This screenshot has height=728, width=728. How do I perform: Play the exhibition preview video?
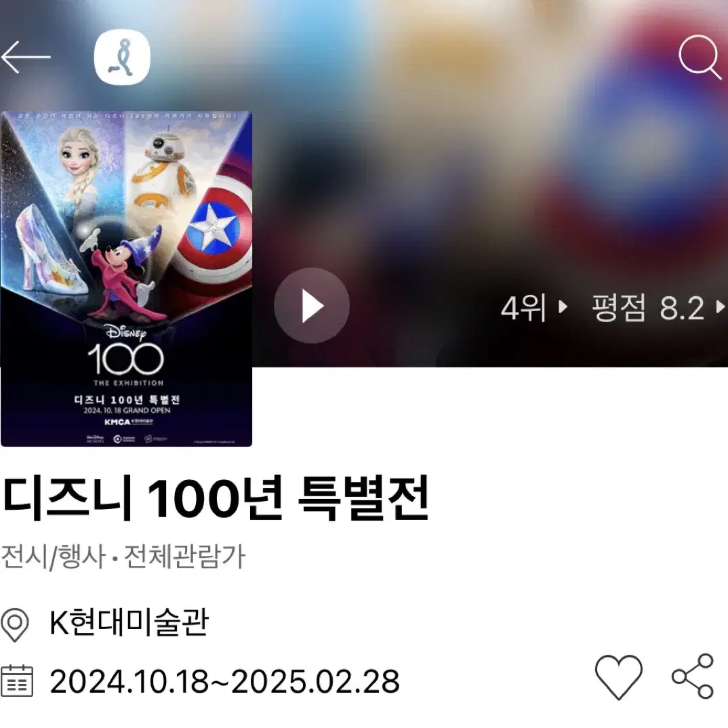(x=312, y=306)
